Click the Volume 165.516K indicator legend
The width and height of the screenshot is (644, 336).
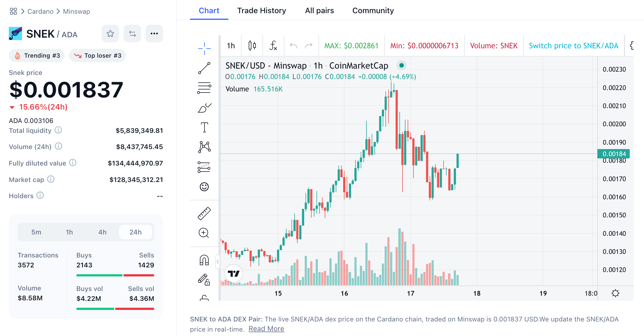click(x=254, y=89)
